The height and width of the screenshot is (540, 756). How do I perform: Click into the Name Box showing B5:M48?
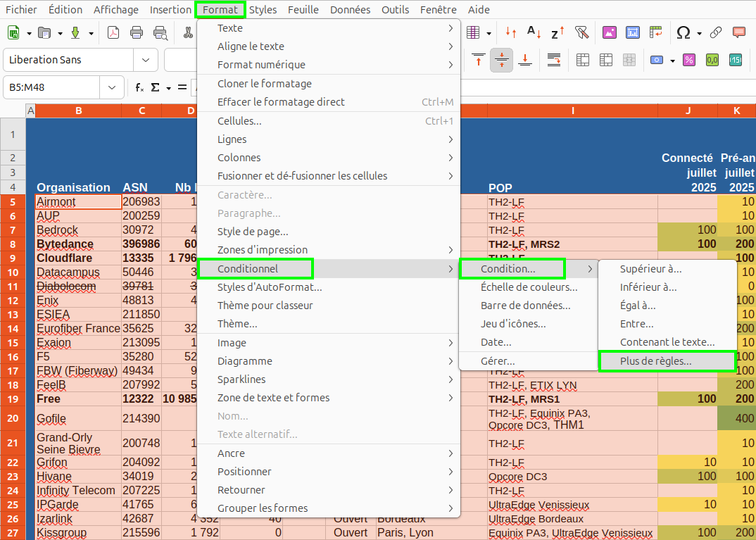pyautogui.click(x=51, y=88)
